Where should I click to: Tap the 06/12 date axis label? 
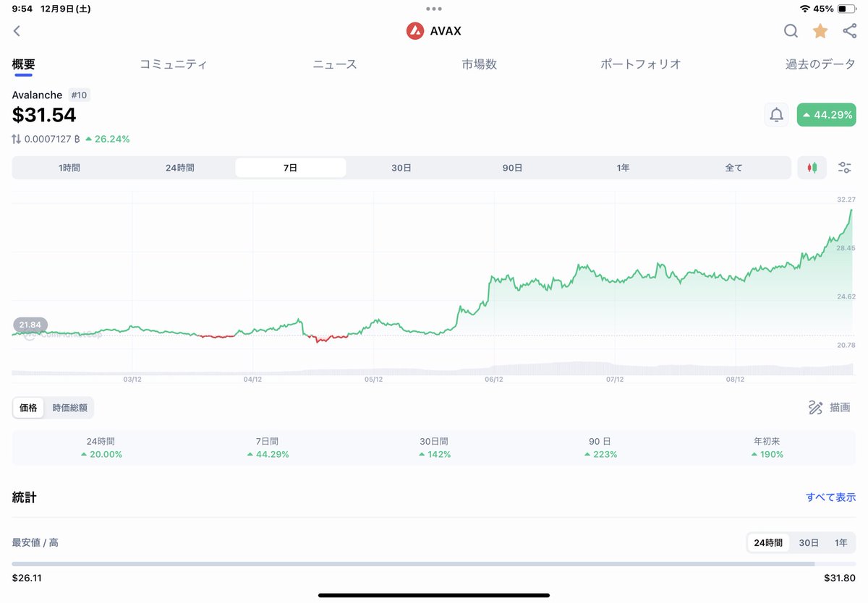click(493, 379)
